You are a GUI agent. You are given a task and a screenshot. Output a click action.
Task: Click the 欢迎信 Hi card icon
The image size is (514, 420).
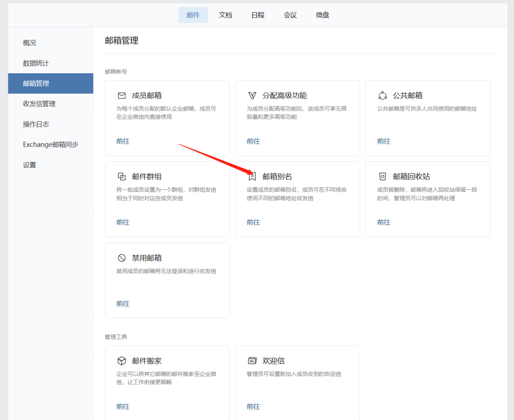pyautogui.click(x=252, y=361)
